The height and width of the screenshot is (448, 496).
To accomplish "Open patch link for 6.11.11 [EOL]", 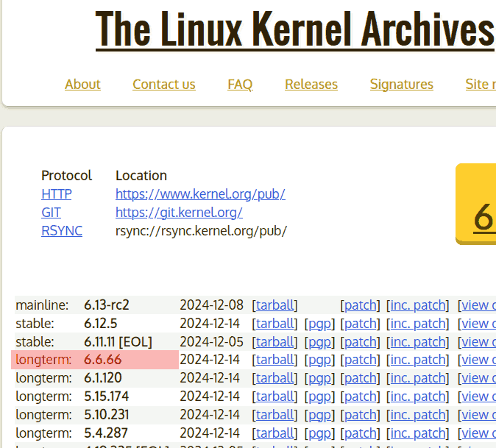I will tap(361, 342).
